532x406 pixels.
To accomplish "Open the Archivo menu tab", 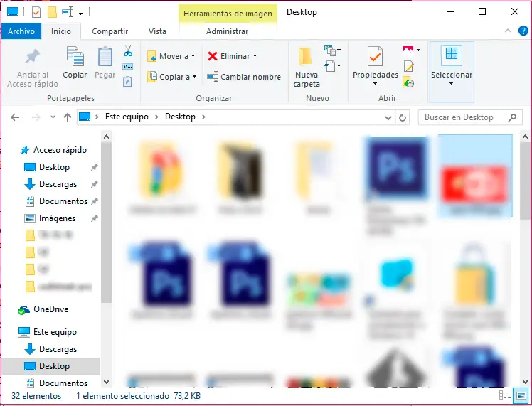I will click(x=21, y=31).
